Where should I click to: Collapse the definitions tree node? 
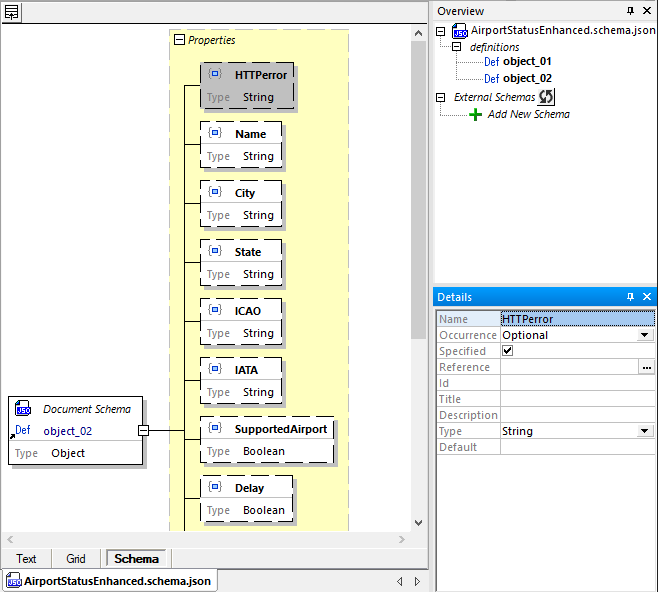pos(457,47)
